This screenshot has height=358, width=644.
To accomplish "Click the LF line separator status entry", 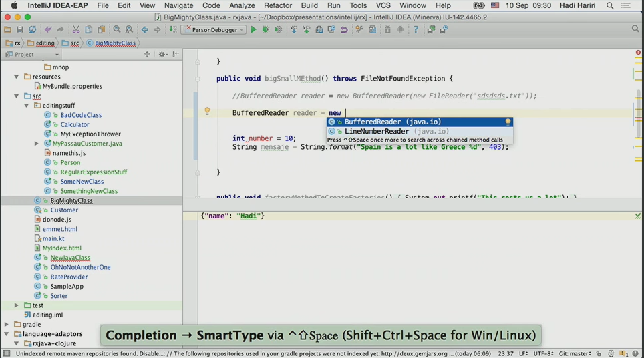I will pyautogui.click(x=524, y=353).
